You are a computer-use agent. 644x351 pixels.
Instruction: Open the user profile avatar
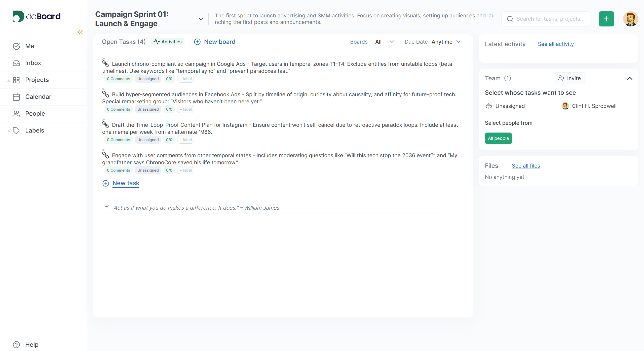pos(630,19)
